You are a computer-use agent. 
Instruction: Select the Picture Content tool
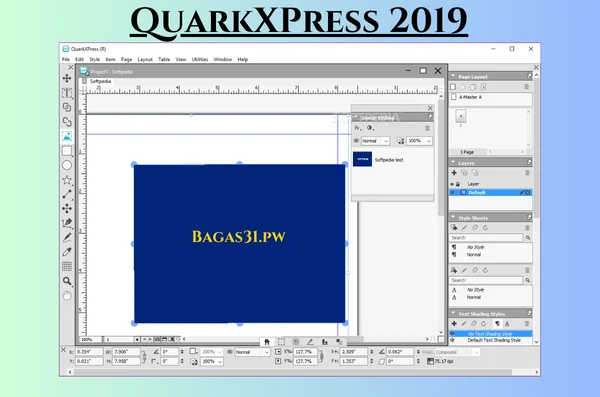click(x=67, y=136)
